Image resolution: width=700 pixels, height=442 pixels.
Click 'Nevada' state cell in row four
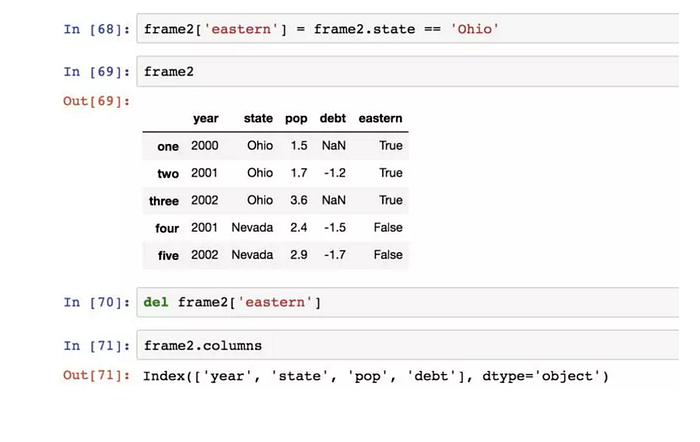click(252, 227)
